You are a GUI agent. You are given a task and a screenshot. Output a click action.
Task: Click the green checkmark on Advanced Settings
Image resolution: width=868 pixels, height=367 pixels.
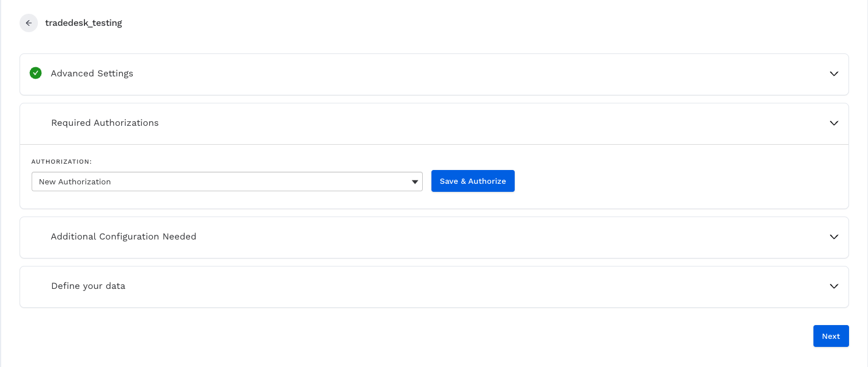tap(36, 73)
